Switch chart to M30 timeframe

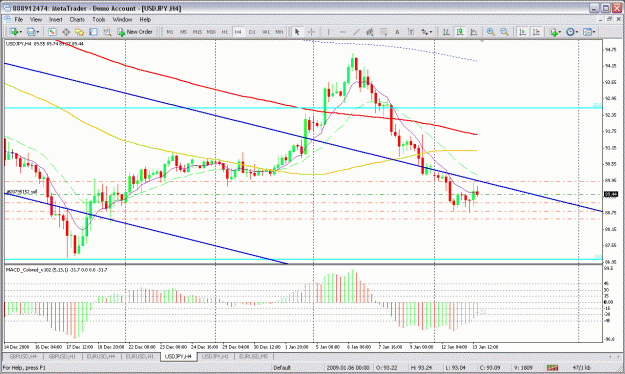[x=211, y=32]
